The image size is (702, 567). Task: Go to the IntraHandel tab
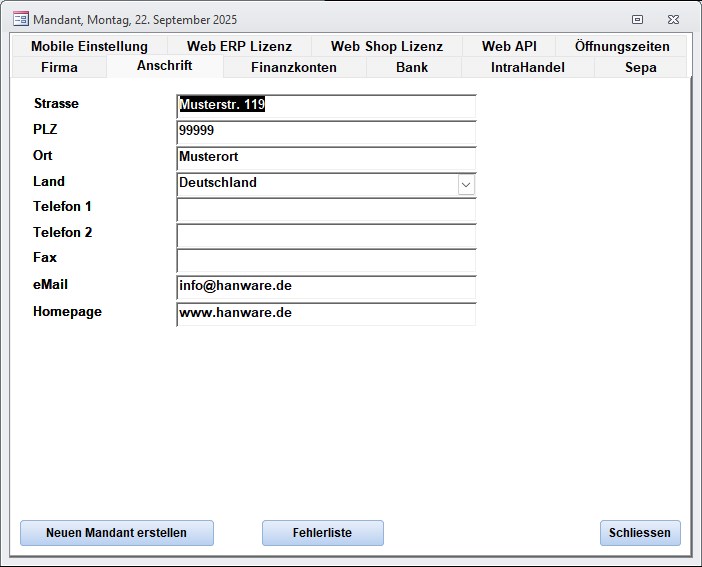pos(527,67)
